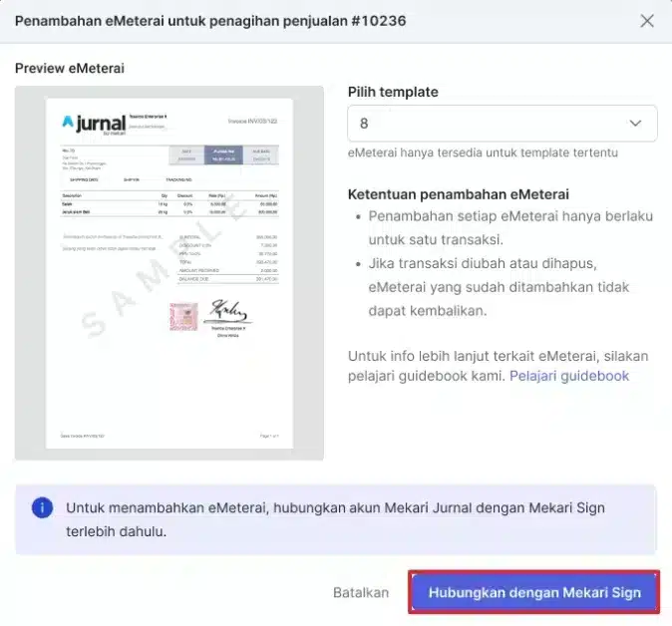The height and width of the screenshot is (626, 672).
Task: Click the bullet 'Penambahan setiap eMeterai hanya berlaku'
Action: click(510, 227)
